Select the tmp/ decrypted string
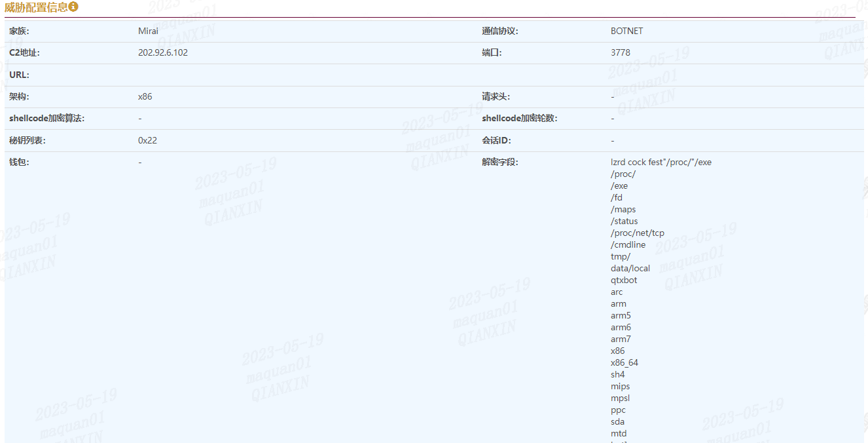Image resolution: width=868 pixels, height=443 pixels. click(621, 256)
